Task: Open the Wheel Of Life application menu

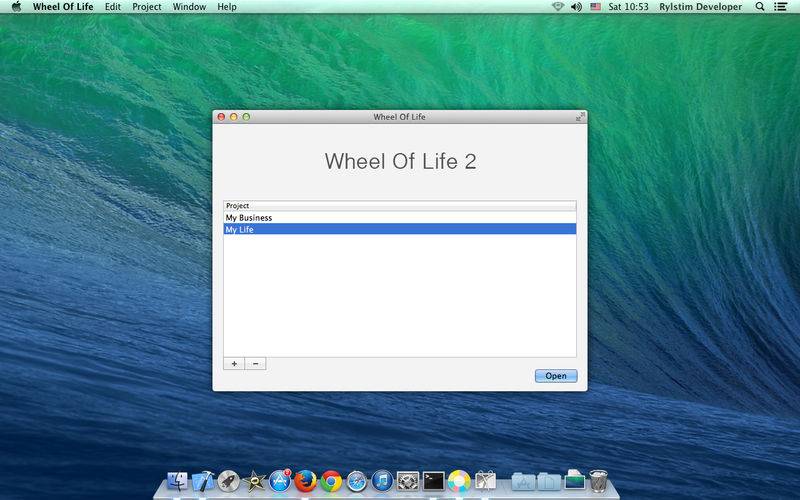Action: (x=63, y=7)
